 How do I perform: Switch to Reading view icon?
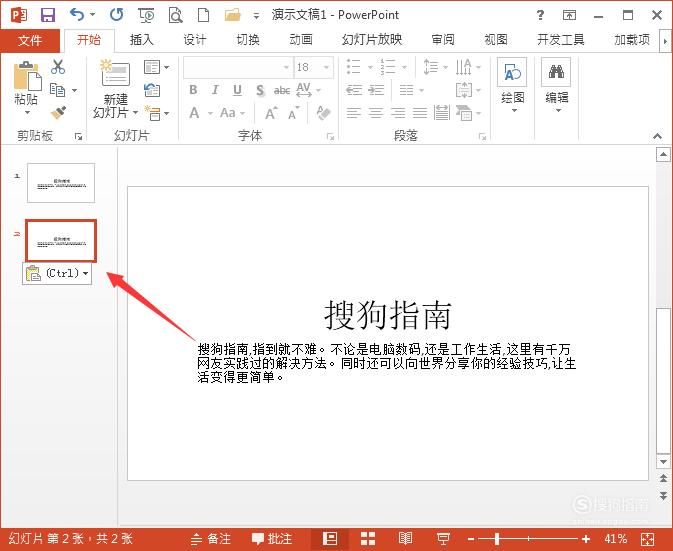405,539
